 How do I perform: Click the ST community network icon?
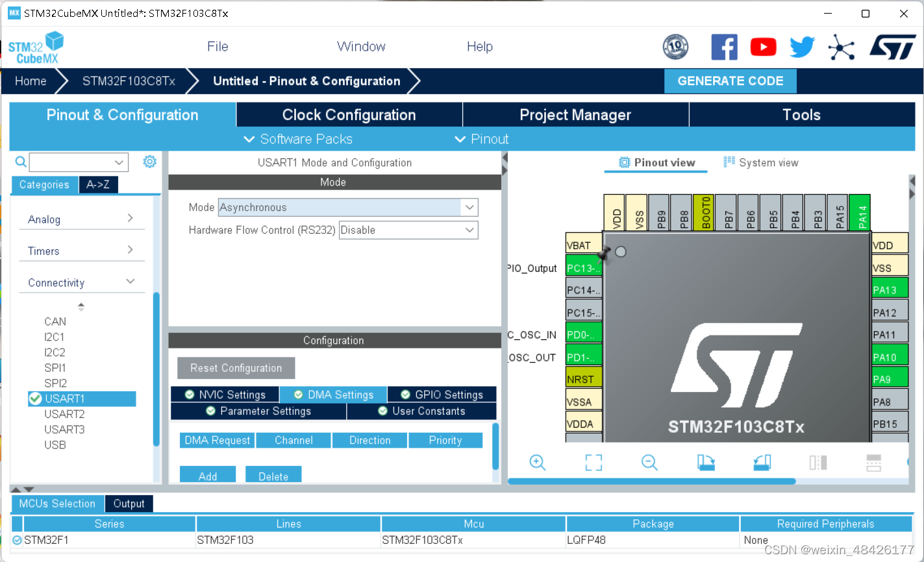pyautogui.click(x=842, y=47)
